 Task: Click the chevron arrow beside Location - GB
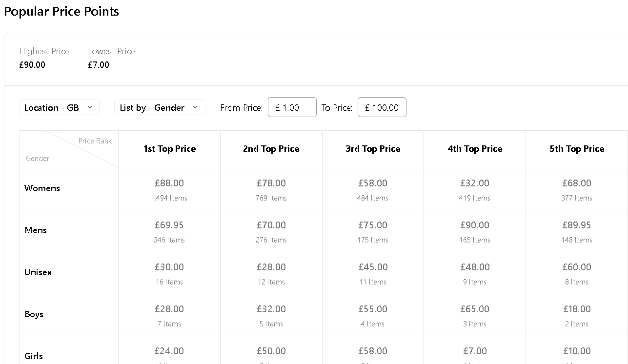click(90, 107)
